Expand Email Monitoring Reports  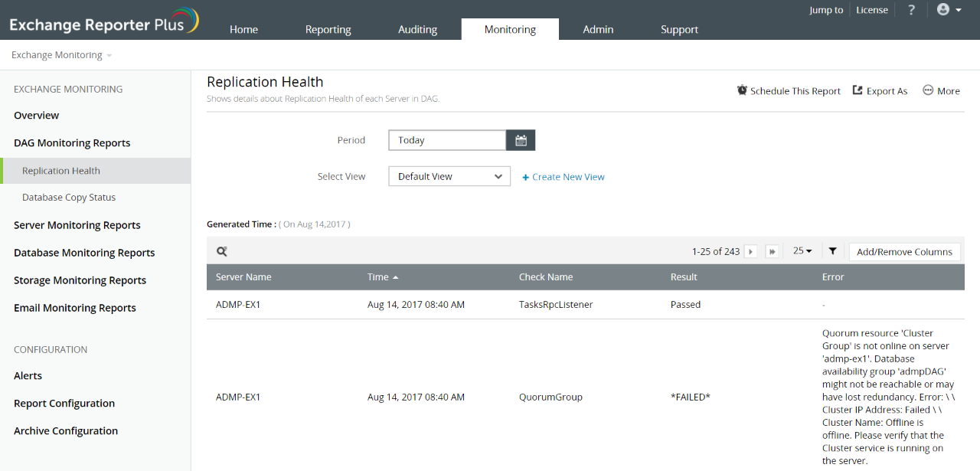click(x=75, y=308)
